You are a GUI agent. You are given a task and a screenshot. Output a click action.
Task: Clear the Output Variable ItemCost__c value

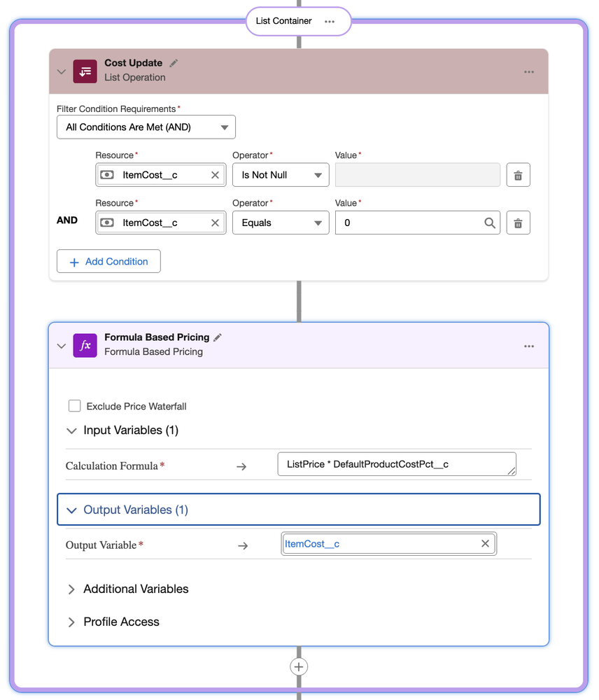(485, 544)
